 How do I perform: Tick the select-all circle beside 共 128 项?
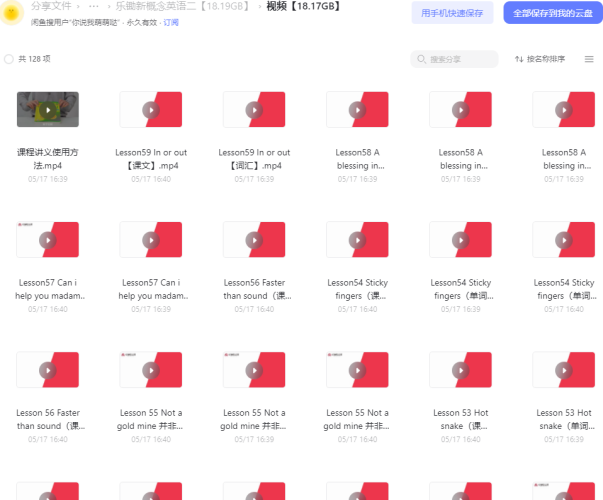(x=8, y=59)
